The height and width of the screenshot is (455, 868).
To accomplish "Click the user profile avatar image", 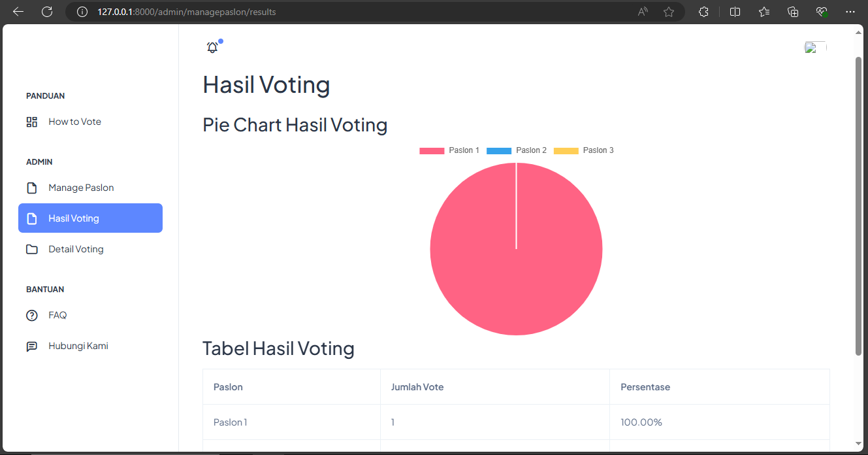I will [x=814, y=47].
